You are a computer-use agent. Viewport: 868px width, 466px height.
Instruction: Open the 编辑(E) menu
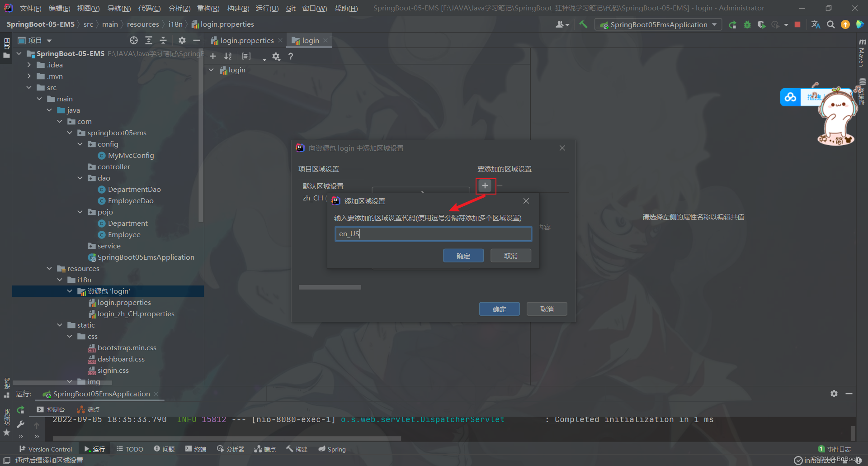(x=59, y=8)
